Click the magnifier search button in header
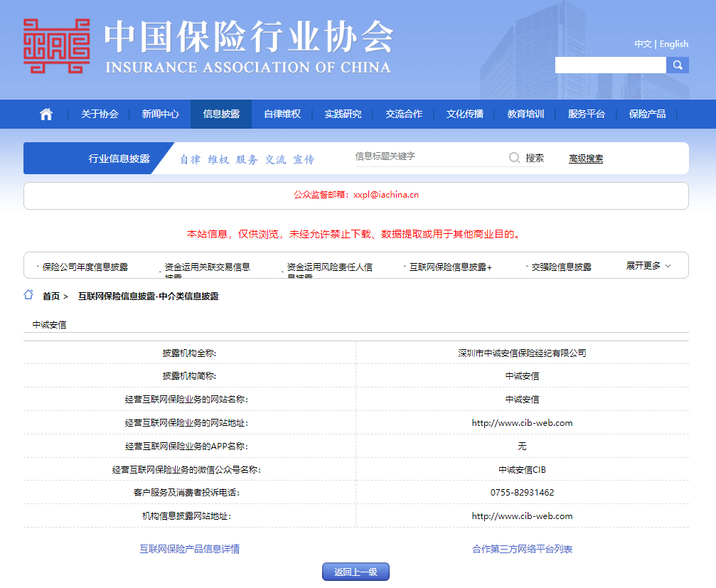 678,65
